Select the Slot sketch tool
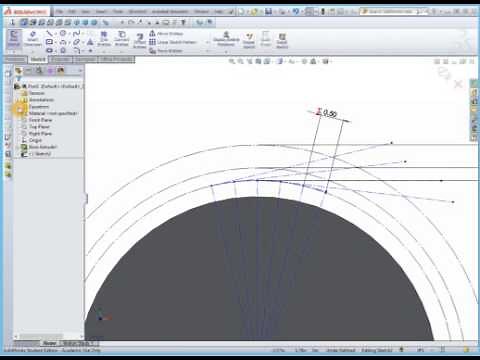Screen dimensions: 480x360 point(49,50)
